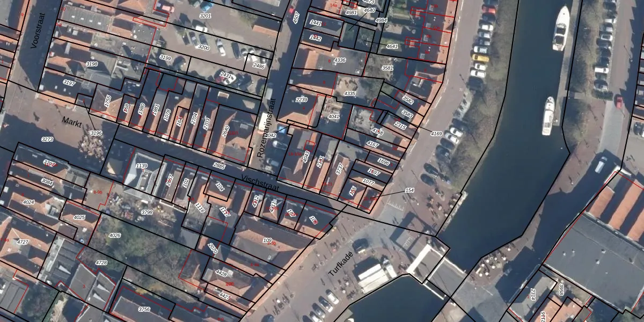Select parcel 4335
The height and width of the screenshot is (322, 644).
[349, 94]
